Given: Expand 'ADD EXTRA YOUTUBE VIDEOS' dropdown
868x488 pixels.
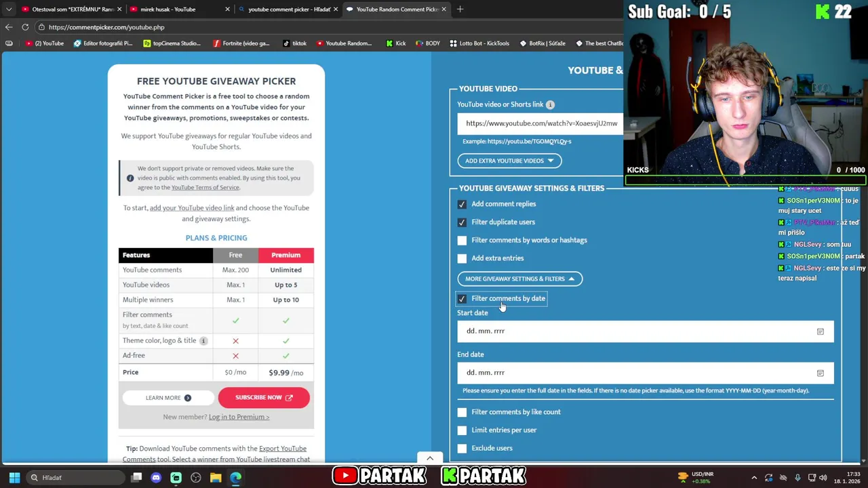Looking at the screenshot, I should (509, 161).
